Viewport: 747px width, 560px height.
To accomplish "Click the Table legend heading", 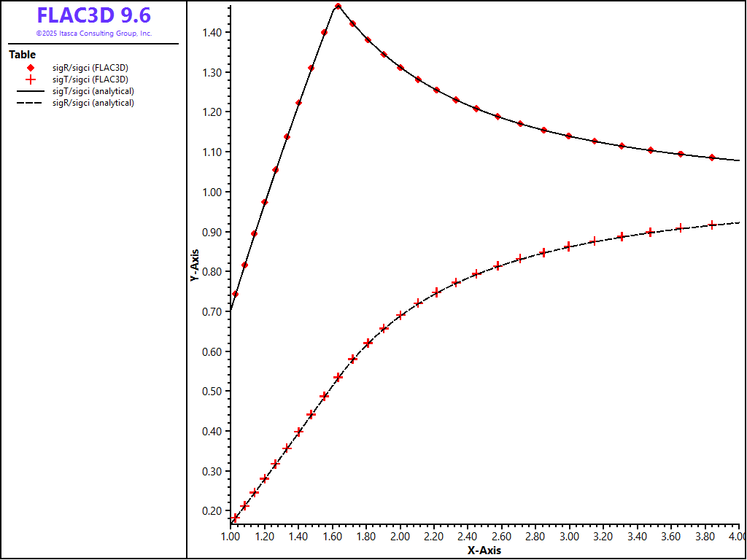I will [x=22, y=55].
